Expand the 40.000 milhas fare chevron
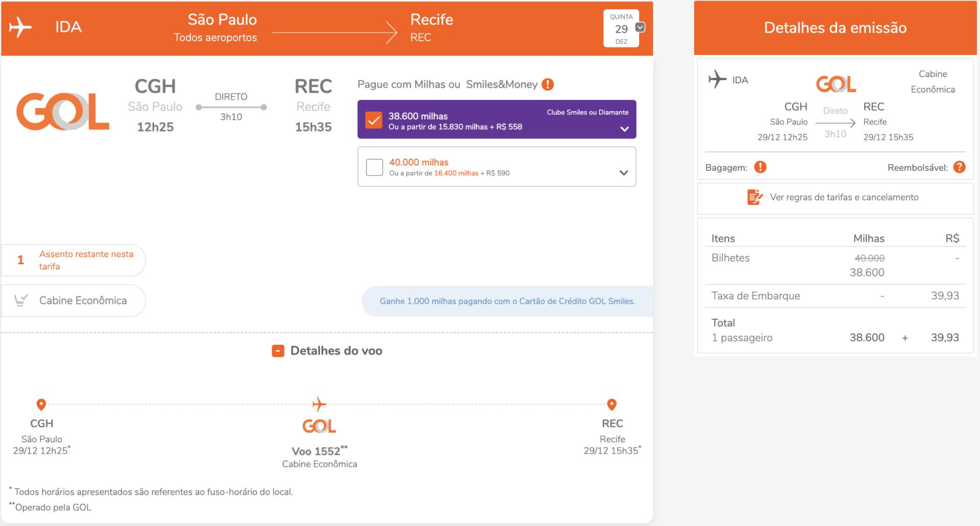Image resolution: width=980 pixels, height=526 pixels. [x=624, y=173]
